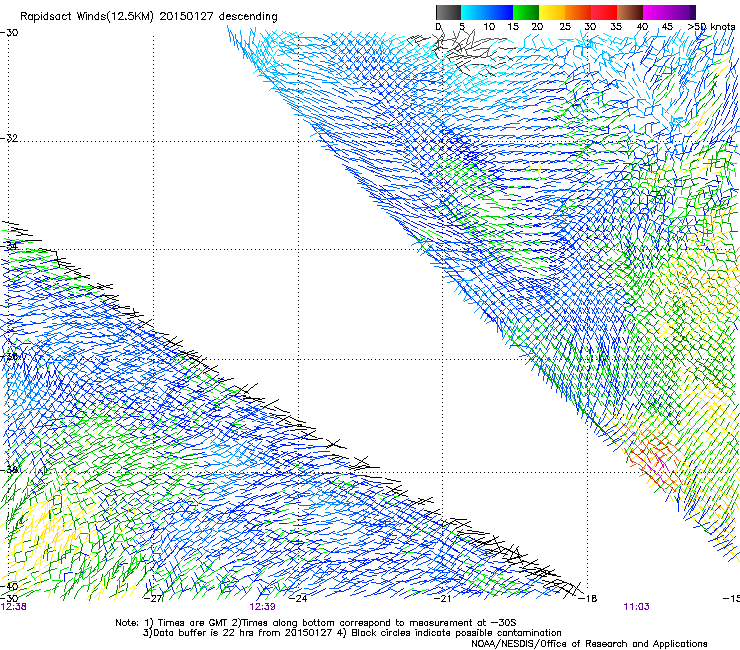Click the '10' legend scale label
The width and height of the screenshot is (740, 650).
tap(489, 27)
